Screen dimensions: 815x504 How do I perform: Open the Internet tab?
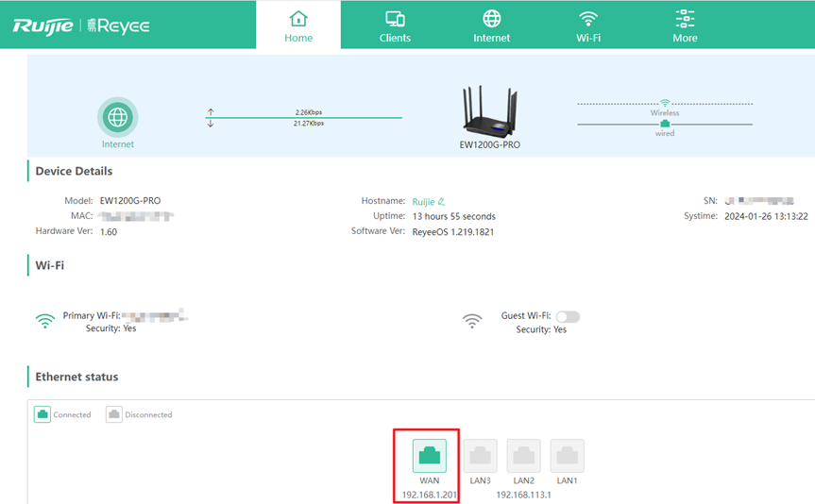click(492, 25)
